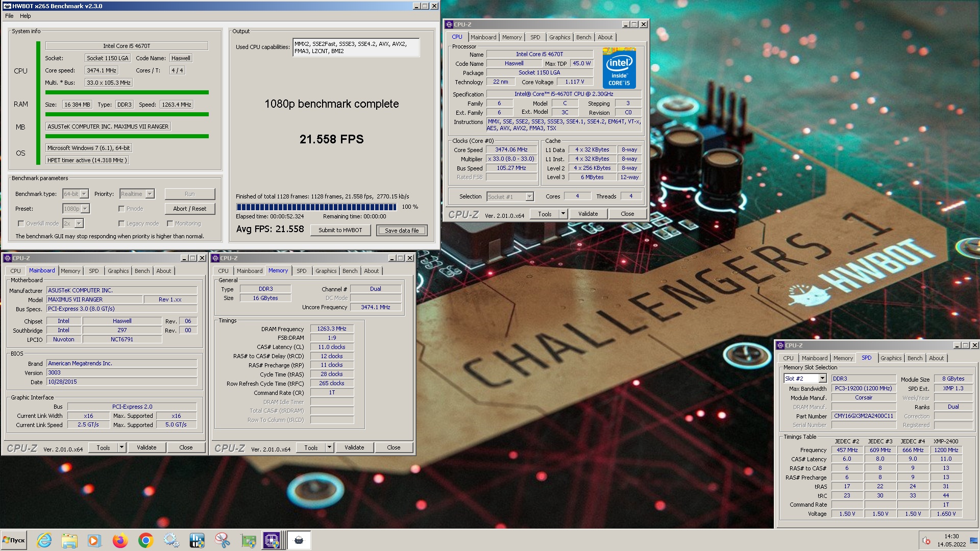
Task: Switch to SPD tab in CPU-Z memory timings window
Action: (x=302, y=271)
